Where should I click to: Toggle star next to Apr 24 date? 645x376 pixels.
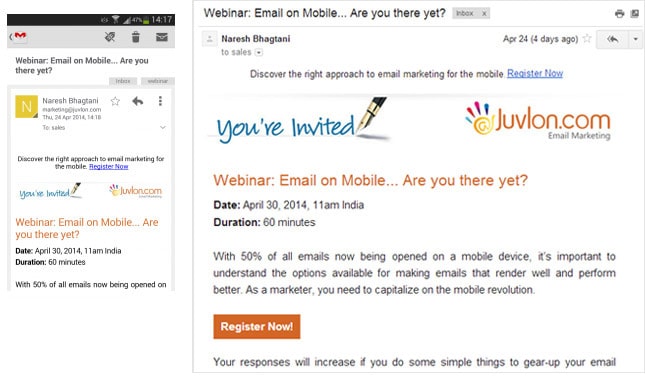point(587,39)
